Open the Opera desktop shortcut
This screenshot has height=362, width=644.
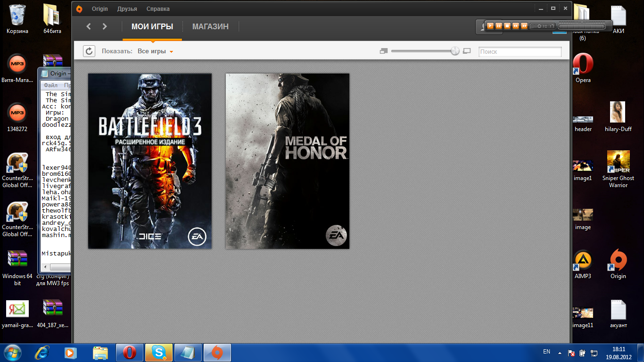pyautogui.click(x=583, y=68)
